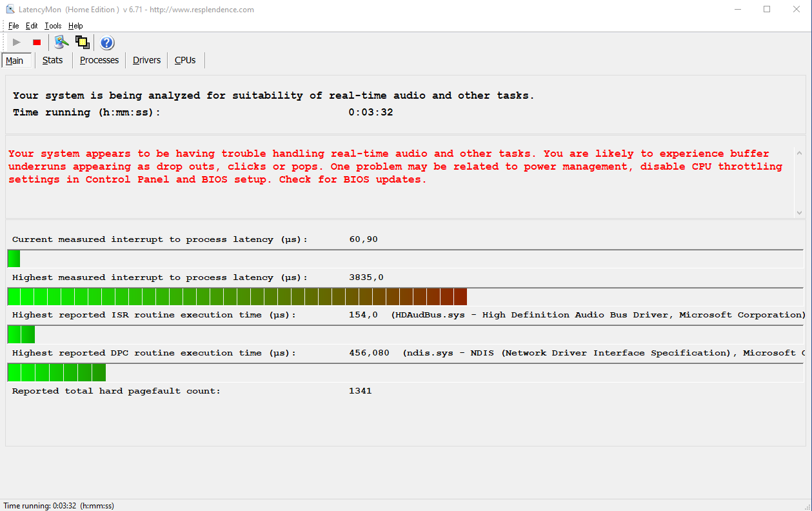Click the green Start monitoring play icon
The height and width of the screenshot is (511, 812).
point(17,43)
